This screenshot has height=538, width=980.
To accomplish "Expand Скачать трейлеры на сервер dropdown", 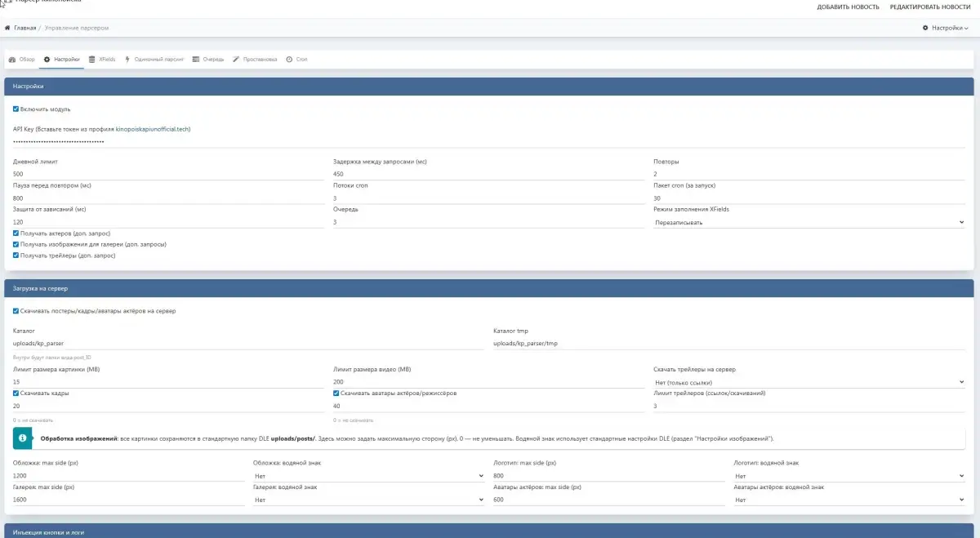I will (x=808, y=382).
